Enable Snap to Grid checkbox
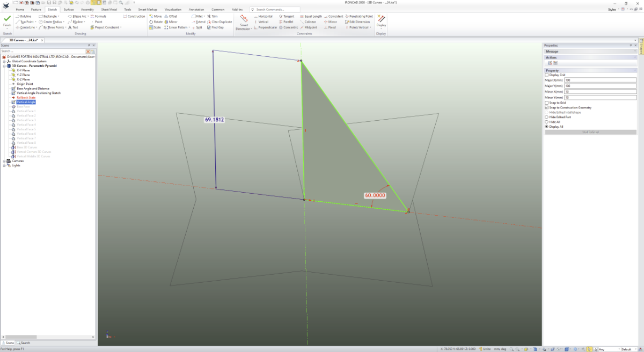The height and width of the screenshot is (352, 644). point(547,102)
